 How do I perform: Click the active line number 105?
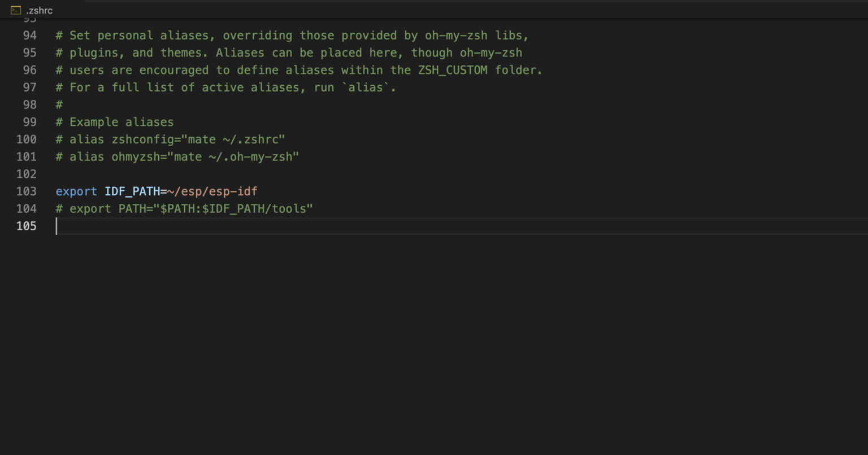coord(27,226)
